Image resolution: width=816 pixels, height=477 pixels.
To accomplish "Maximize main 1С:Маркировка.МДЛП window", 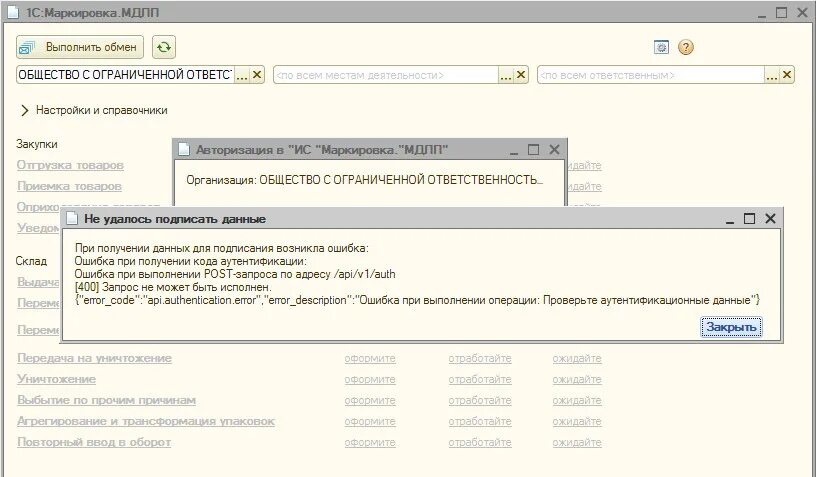I will 781,12.
